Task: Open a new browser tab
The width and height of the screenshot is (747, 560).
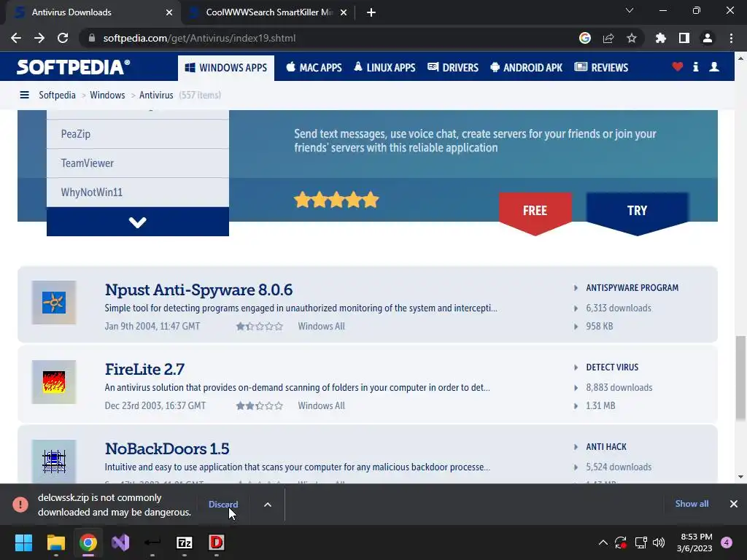Action: click(x=371, y=12)
